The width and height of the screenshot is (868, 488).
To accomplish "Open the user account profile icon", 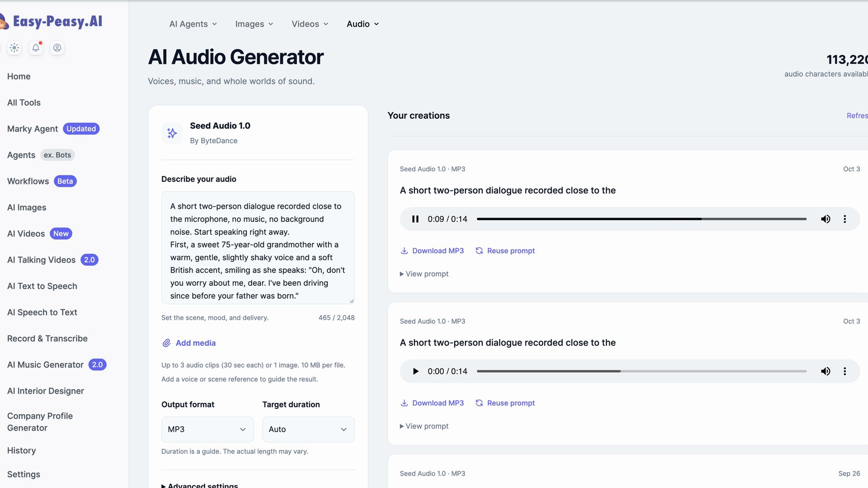I will pyautogui.click(x=57, y=48).
